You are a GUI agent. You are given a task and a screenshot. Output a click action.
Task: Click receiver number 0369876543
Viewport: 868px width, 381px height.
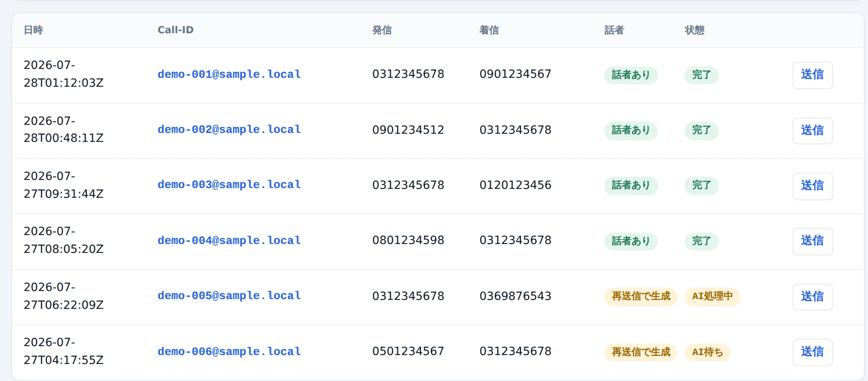(515, 296)
